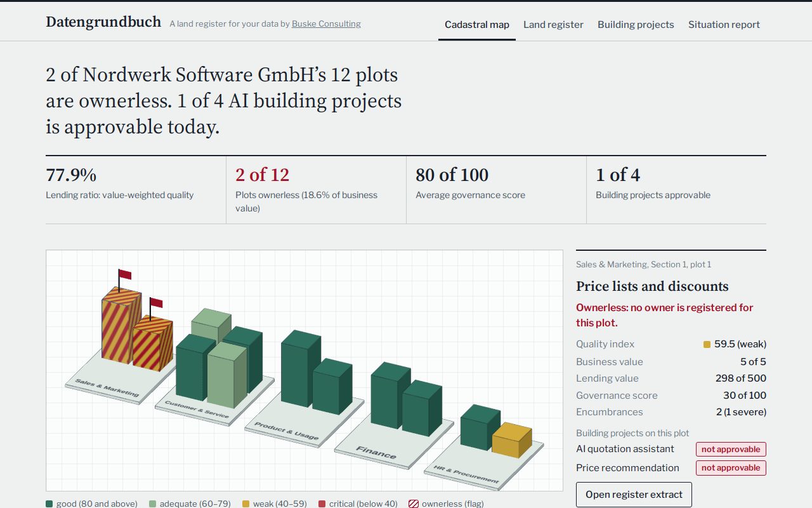Click the Sales & Marketing platform label

pyautogui.click(x=107, y=387)
